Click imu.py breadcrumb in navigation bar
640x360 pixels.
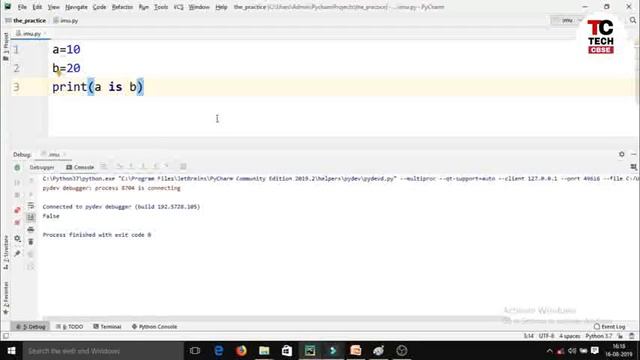click(66, 20)
